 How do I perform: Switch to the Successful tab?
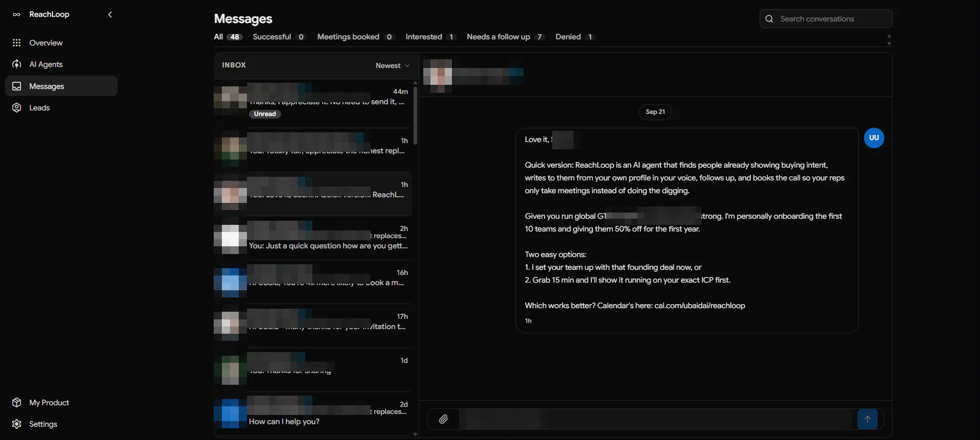pos(279,37)
